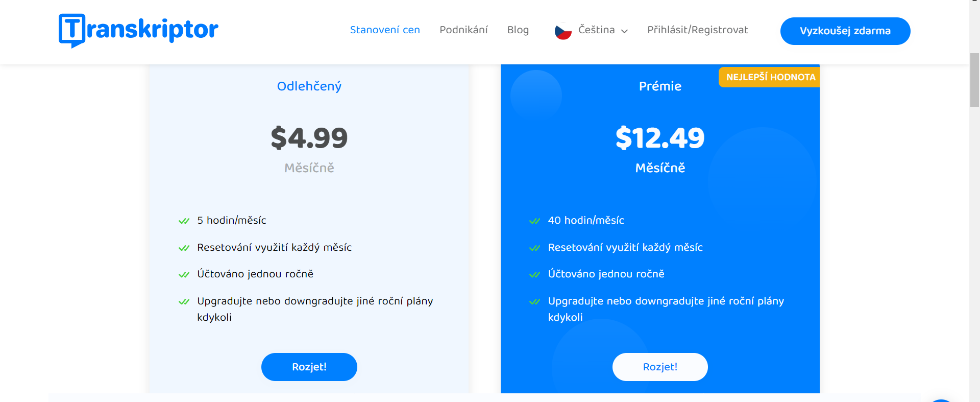
Task: Click checkmark icon beside 5 hodin/měsíc
Action: coord(184,221)
